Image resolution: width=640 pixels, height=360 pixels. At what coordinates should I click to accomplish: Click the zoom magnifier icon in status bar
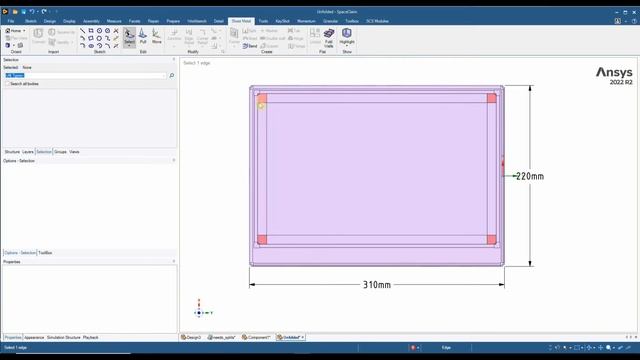click(609, 348)
